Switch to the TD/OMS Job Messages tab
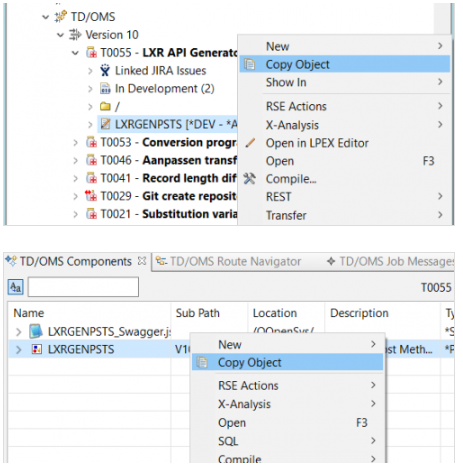Screen dimensions: 463x469 tap(390, 261)
